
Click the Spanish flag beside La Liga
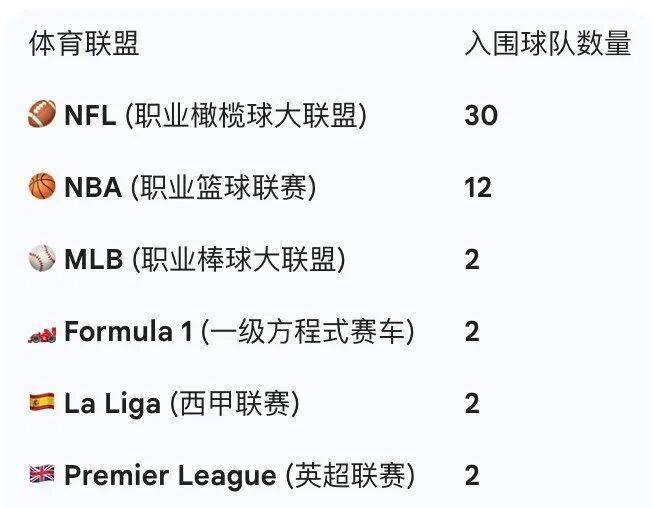click(x=42, y=404)
